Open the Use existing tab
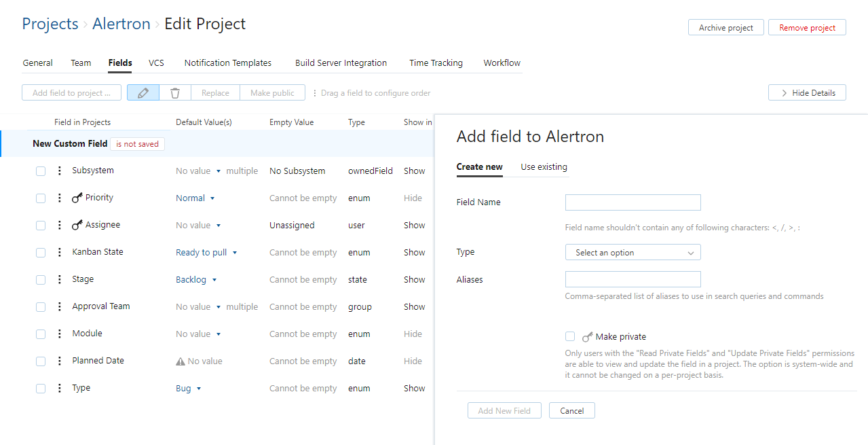The height and width of the screenshot is (445, 868). (544, 166)
